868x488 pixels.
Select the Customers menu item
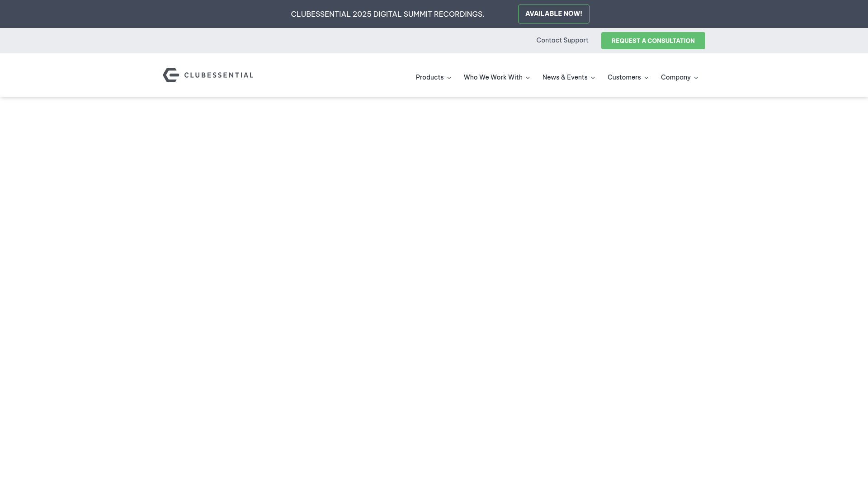tap(624, 77)
